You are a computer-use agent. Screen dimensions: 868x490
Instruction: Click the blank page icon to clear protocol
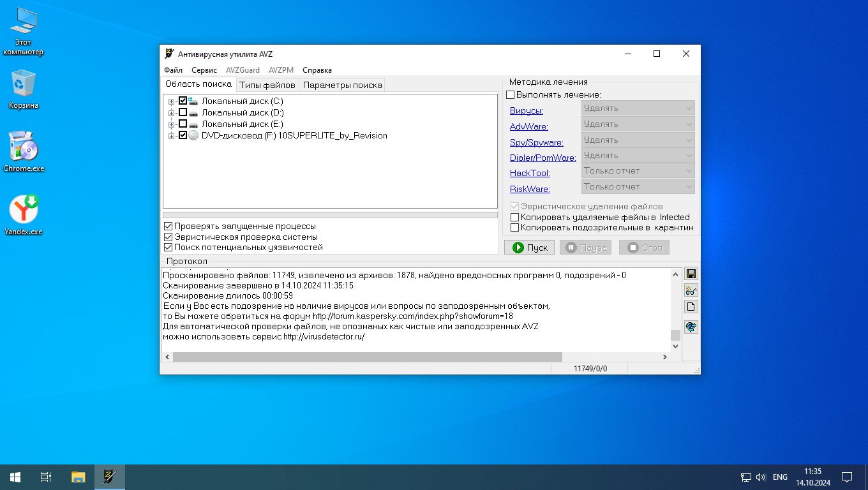click(691, 307)
